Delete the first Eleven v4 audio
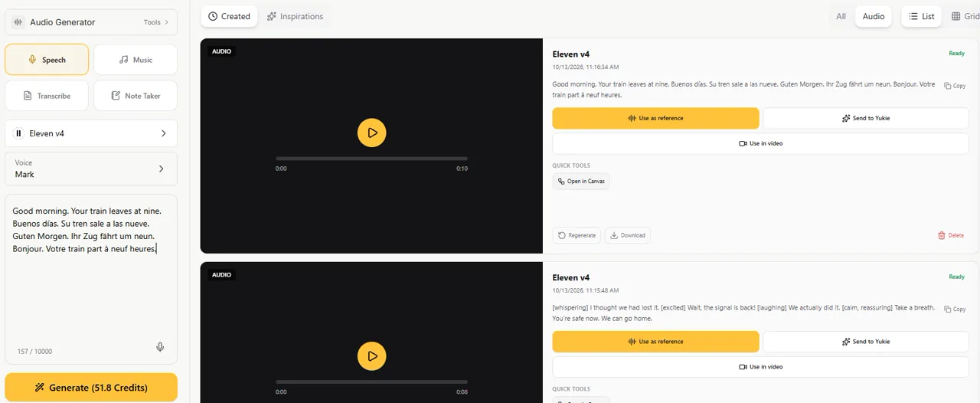The width and height of the screenshot is (980, 403). tap(951, 235)
